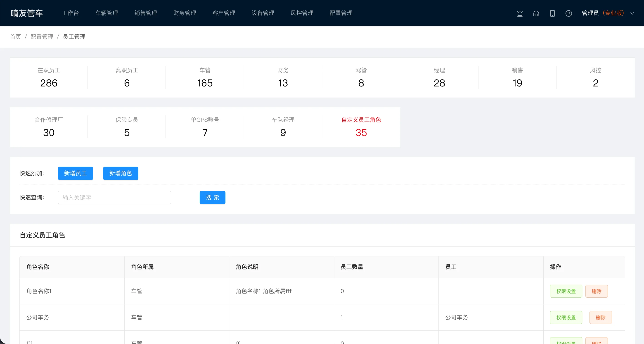The width and height of the screenshot is (644, 344).
Task: Open the alarm bell notifications icon
Action: click(x=520, y=13)
